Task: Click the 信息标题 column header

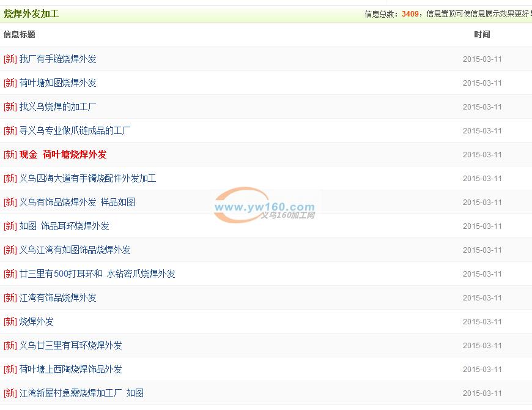Action: (20, 35)
